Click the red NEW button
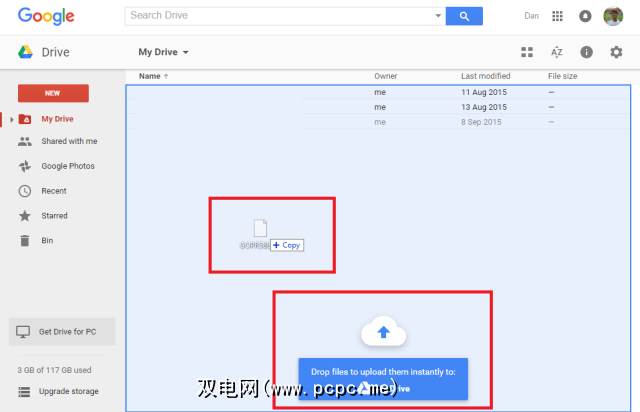 [53, 93]
